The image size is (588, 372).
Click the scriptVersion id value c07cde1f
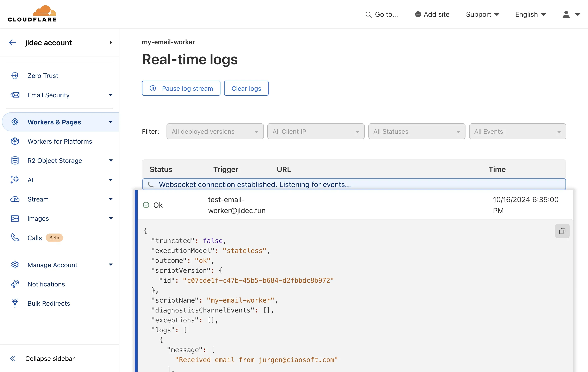pos(258,280)
